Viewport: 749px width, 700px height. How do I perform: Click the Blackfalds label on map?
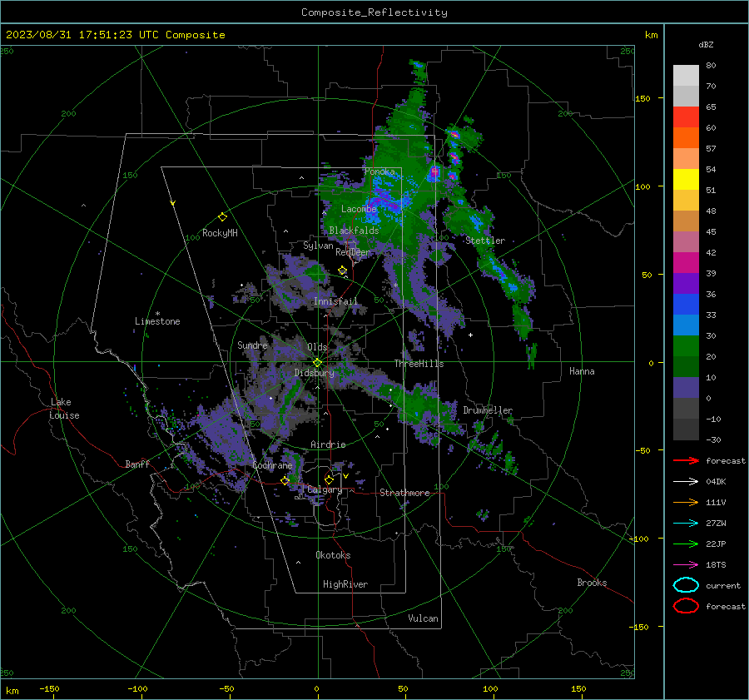click(354, 231)
